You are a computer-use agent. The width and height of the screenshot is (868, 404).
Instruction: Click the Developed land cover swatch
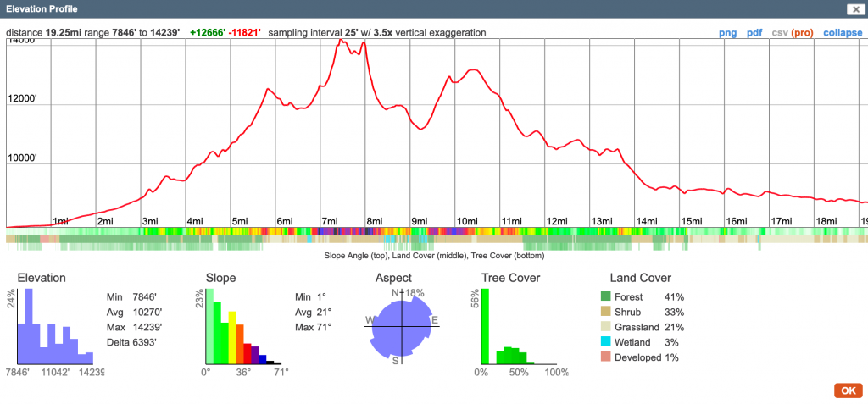point(605,357)
